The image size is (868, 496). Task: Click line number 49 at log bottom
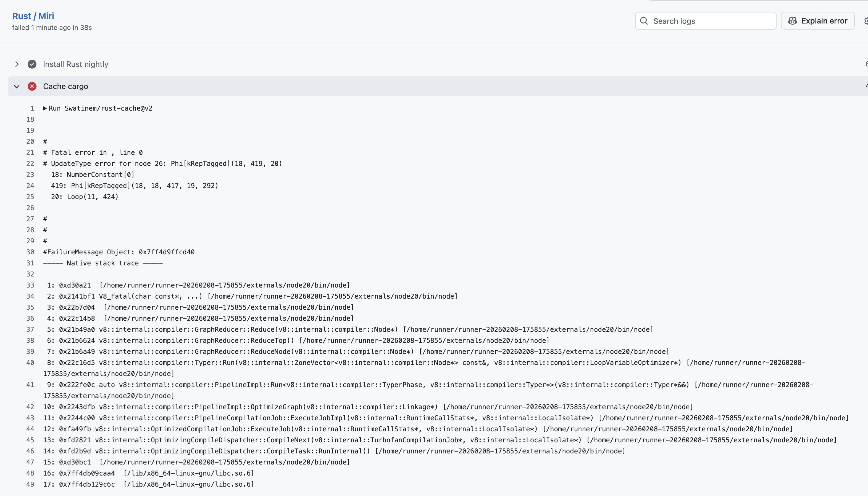click(x=30, y=484)
